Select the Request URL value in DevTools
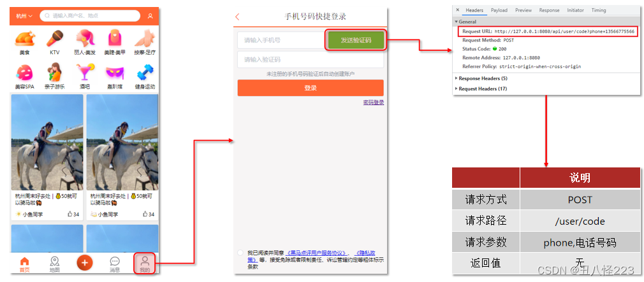 pos(564,32)
